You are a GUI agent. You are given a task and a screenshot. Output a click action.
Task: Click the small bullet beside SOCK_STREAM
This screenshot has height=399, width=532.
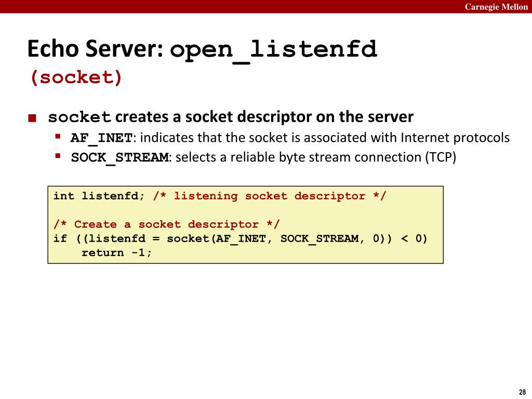point(58,156)
